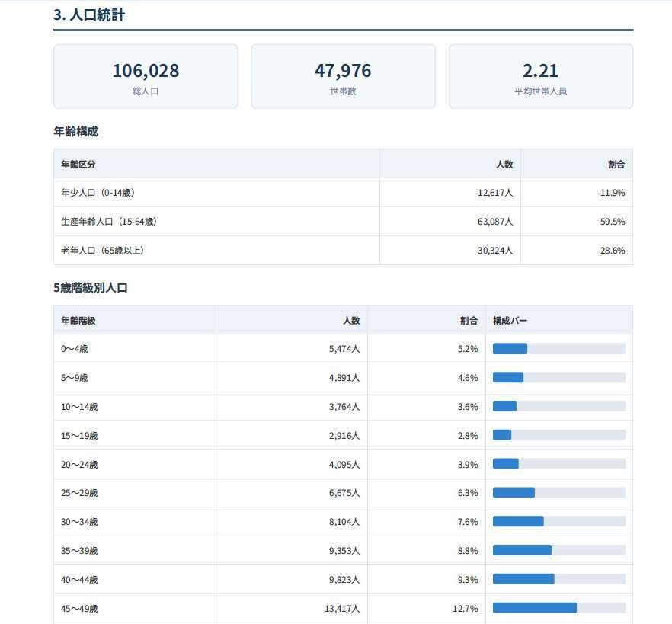Click the 3. 人口統計 section heading
The width and height of the screenshot is (672, 624).
89,15
